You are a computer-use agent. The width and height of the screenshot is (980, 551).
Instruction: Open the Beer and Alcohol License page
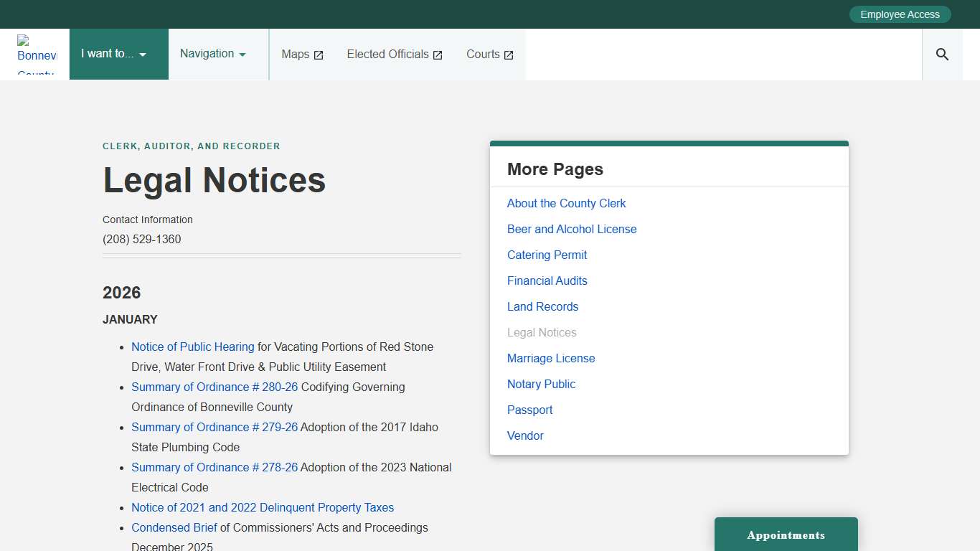tap(572, 229)
